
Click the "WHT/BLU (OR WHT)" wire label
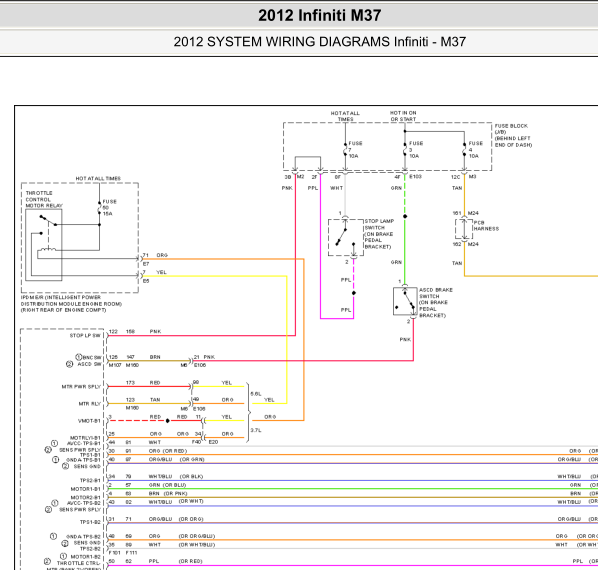click(x=176, y=501)
